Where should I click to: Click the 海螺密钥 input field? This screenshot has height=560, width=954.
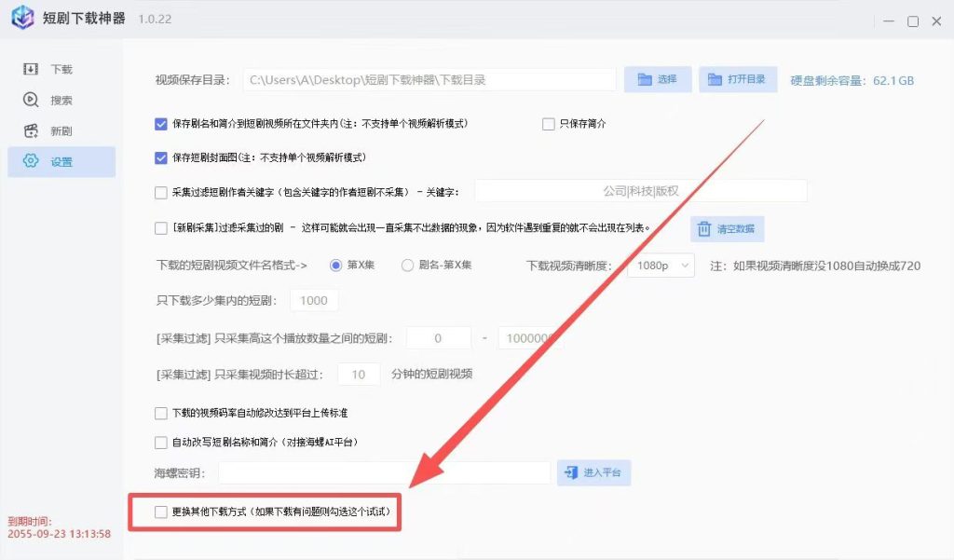point(385,473)
